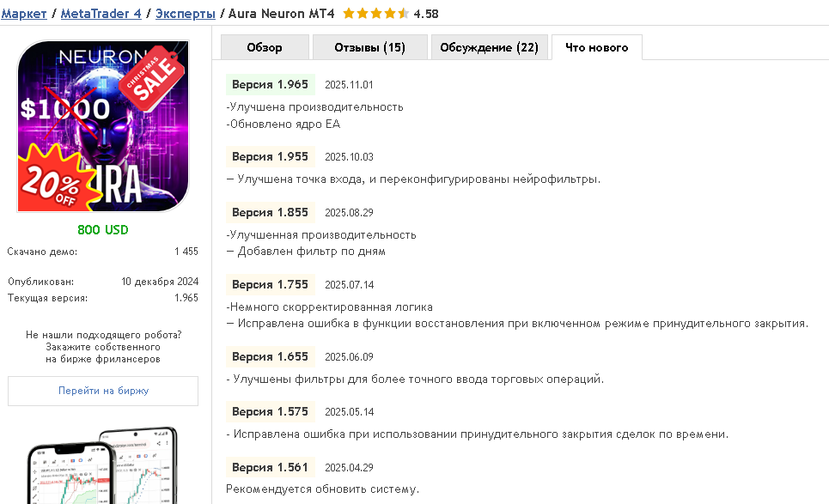Open the Маркет breadcrumb link
This screenshot has height=504, width=829.
point(24,14)
